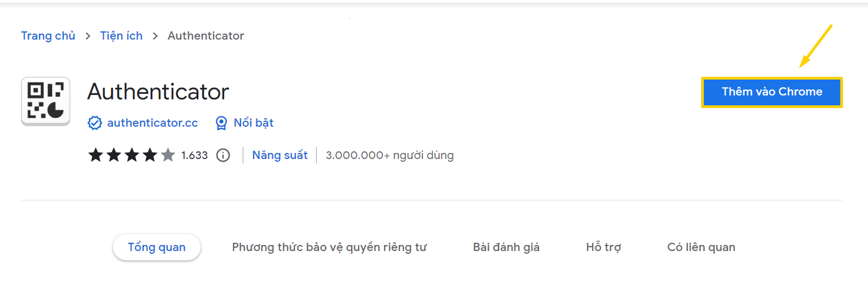Select the Tổng quan tab

tap(157, 247)
